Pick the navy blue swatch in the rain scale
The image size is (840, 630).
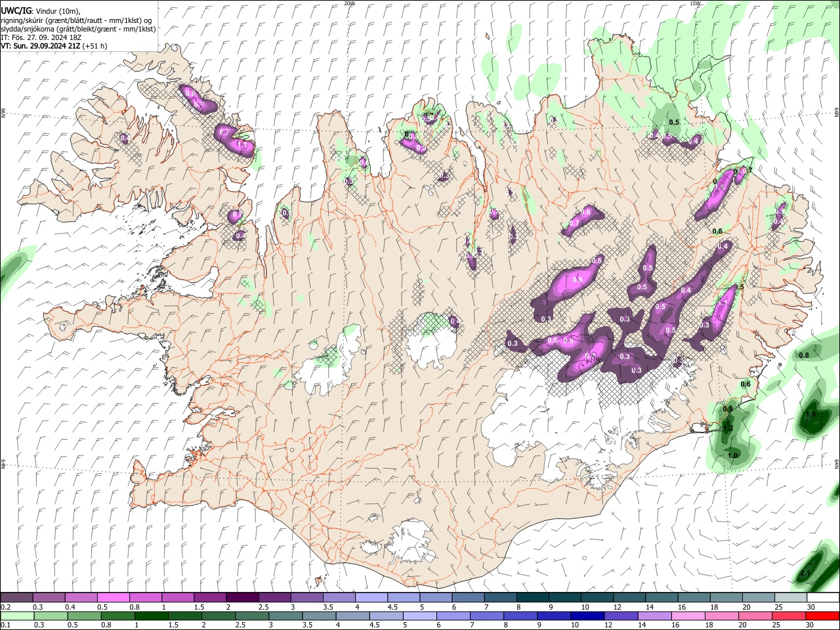[587, 616]
